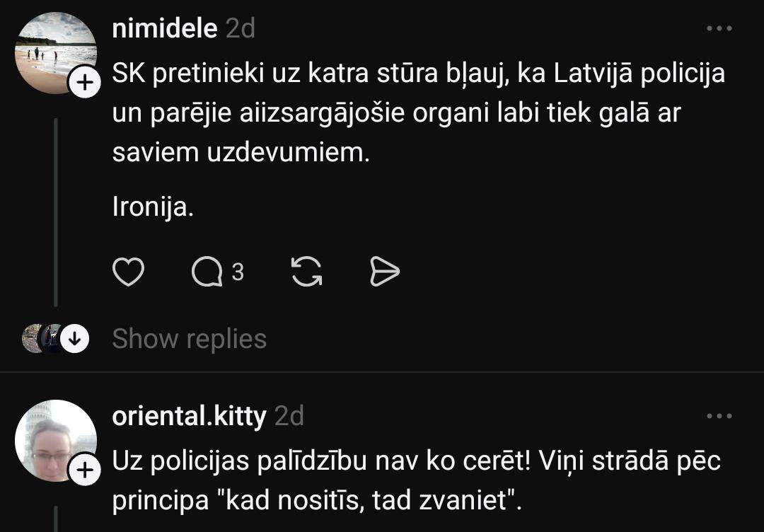Click the 2d timestamp on nimidele's post
The height and width of the screenshot is (532, 764).
click(x=240, y=29)
